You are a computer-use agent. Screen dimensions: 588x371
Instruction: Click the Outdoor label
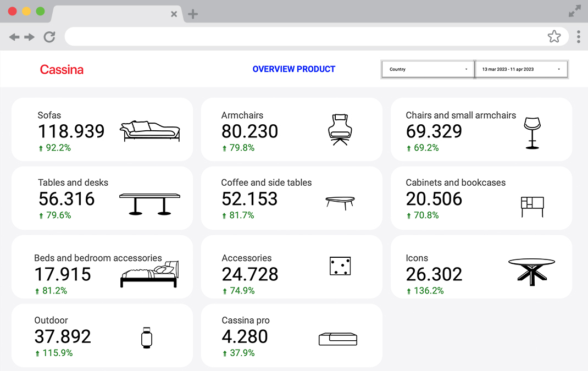point(51,320)
